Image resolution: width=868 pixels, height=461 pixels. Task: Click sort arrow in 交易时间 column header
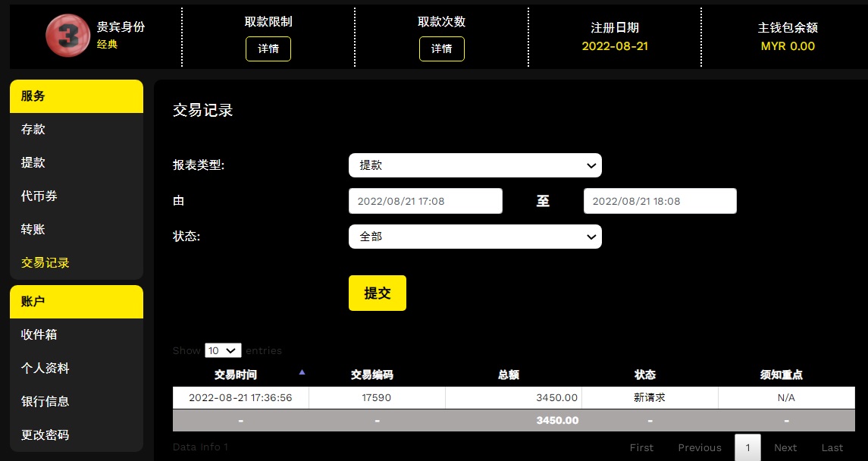tap(302, 372)
